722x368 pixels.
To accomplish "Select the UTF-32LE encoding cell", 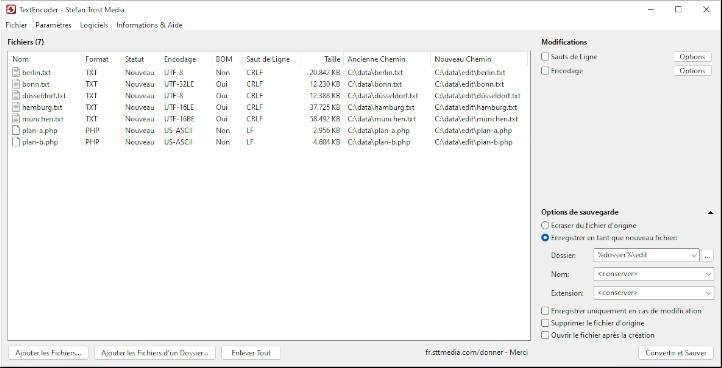I will (179, 84).
